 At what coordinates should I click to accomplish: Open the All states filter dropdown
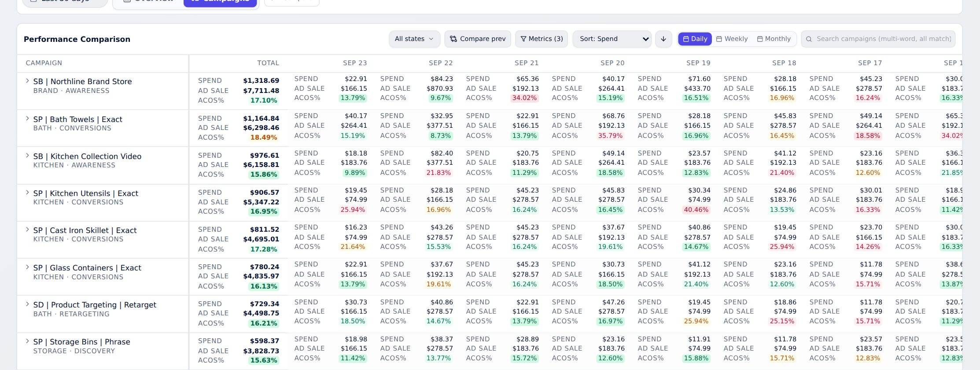pyautogui.click(x=414, y=39)
